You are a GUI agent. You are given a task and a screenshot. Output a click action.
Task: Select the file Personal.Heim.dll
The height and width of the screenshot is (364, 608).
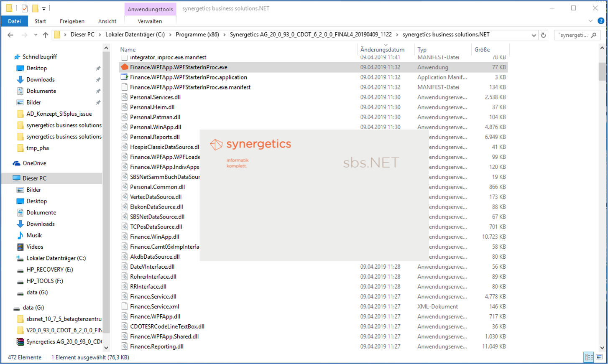(152, 107)
